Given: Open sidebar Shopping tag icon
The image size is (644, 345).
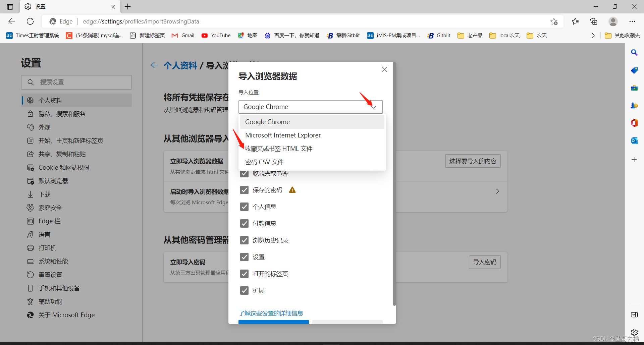Looking at the screenshot, I should coord(634,70).
